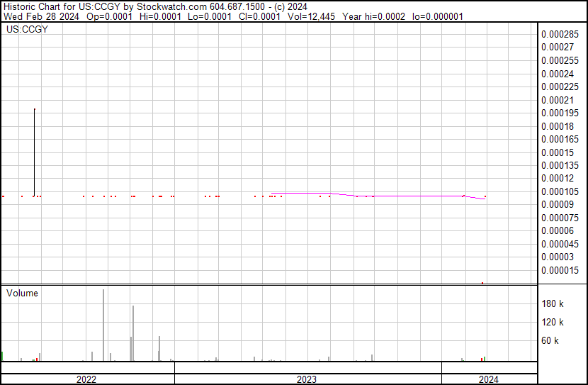Image resolution: width=588 pixels, height=385 pixels.
Task: Click the US:CCGY ticker label in chart
Action: pyautogui.click(x=27, y=30)
